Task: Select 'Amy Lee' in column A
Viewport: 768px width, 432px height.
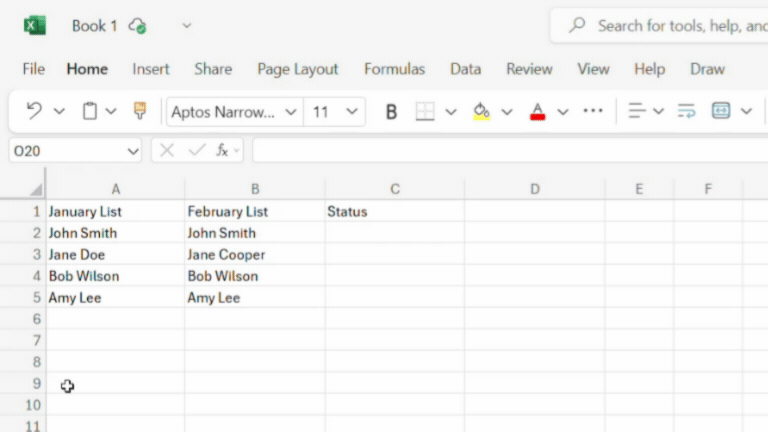Action: click(116, 298)
